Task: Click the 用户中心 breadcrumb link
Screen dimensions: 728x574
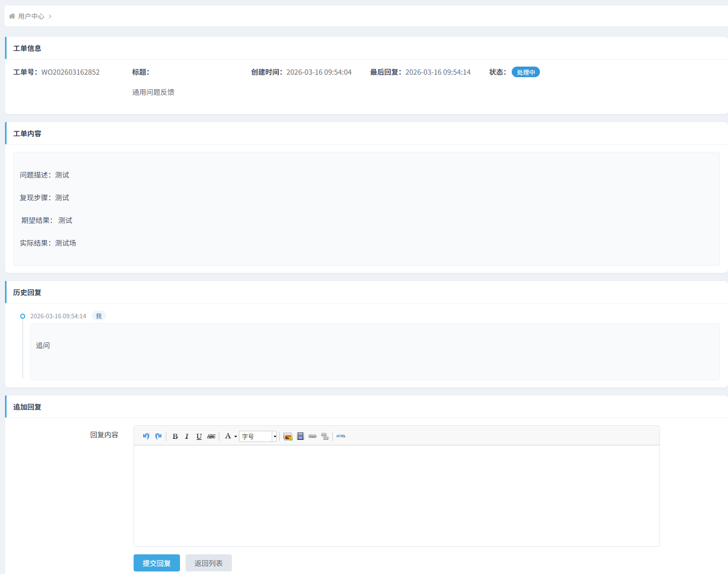Action: tap(31, 16)
